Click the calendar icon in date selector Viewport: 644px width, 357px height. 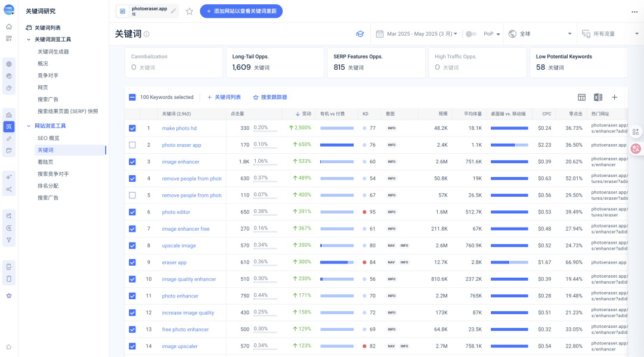[379, 34]
